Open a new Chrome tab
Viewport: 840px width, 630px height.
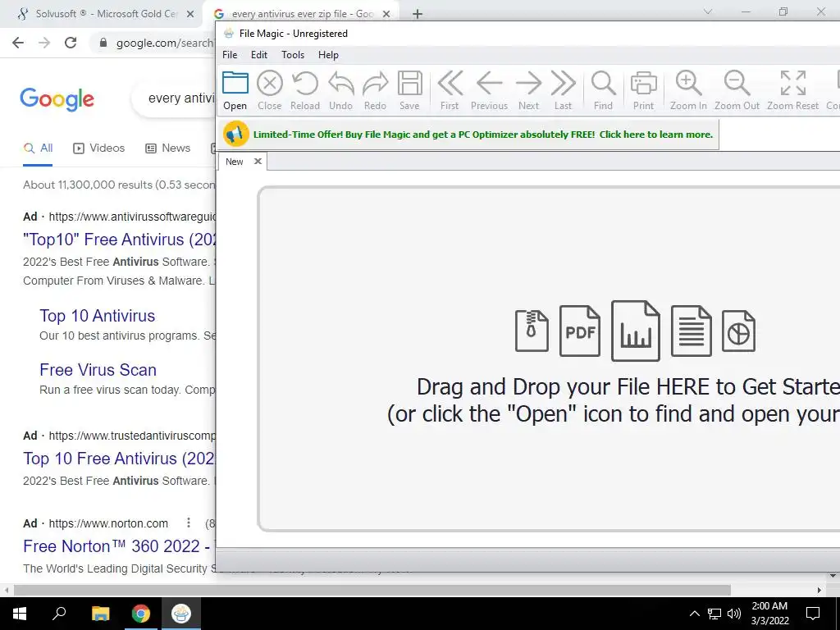[418, 14]
